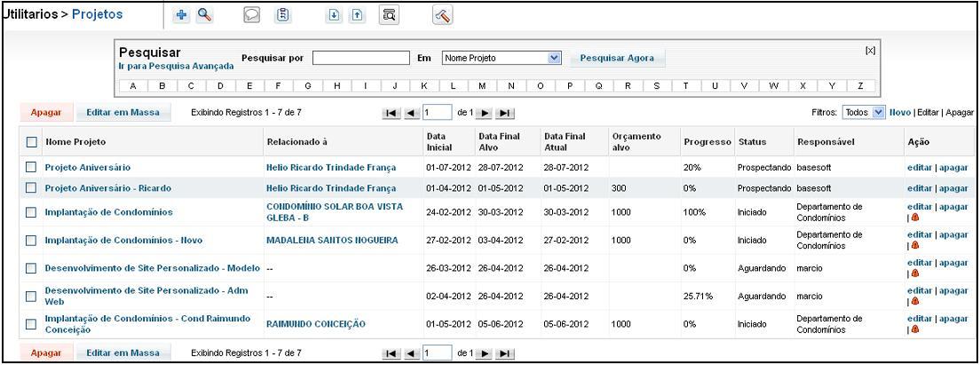This screenshot has height=365, width=980.
Task: Click the clipboard with arrows icon
Action: [x=283, y=16]
